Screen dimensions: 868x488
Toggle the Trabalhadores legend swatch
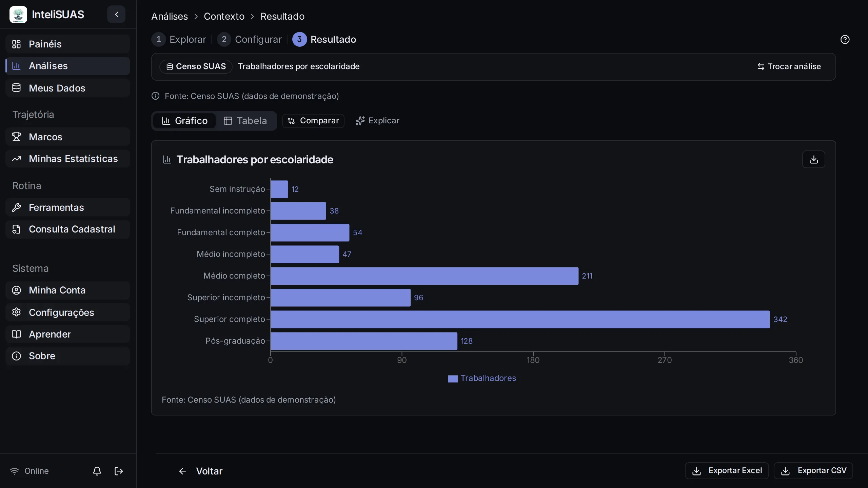coord(453,379)
